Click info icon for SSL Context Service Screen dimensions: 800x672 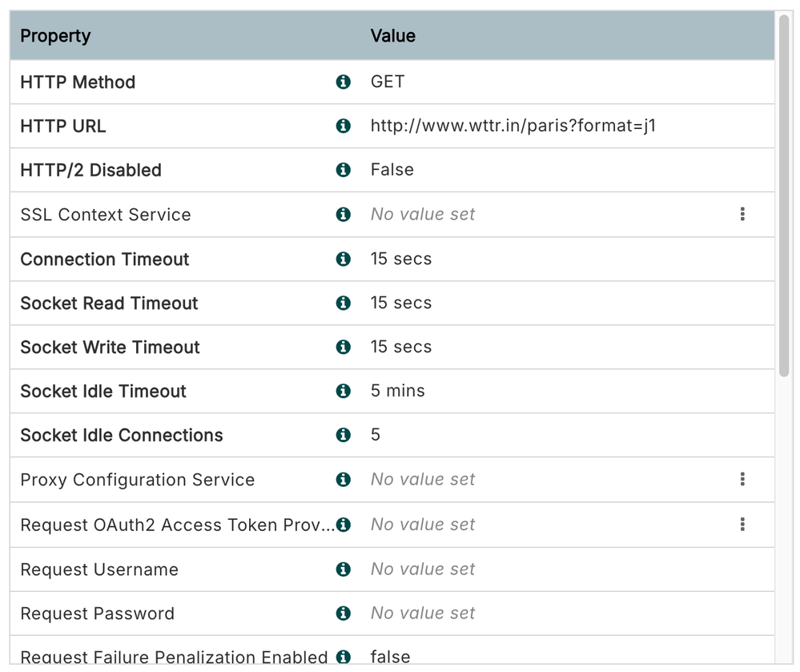tap(344, 214)
